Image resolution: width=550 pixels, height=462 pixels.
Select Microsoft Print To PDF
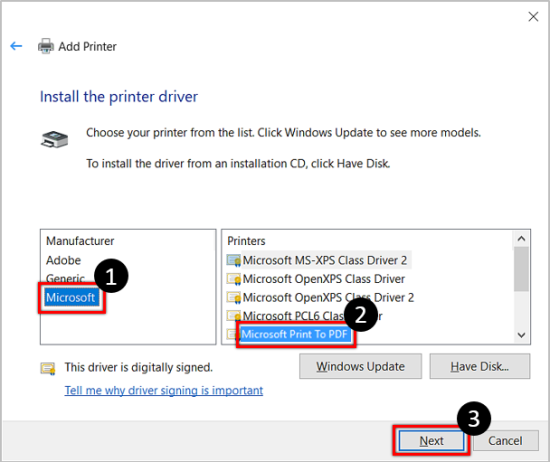[x=295, y=334]
